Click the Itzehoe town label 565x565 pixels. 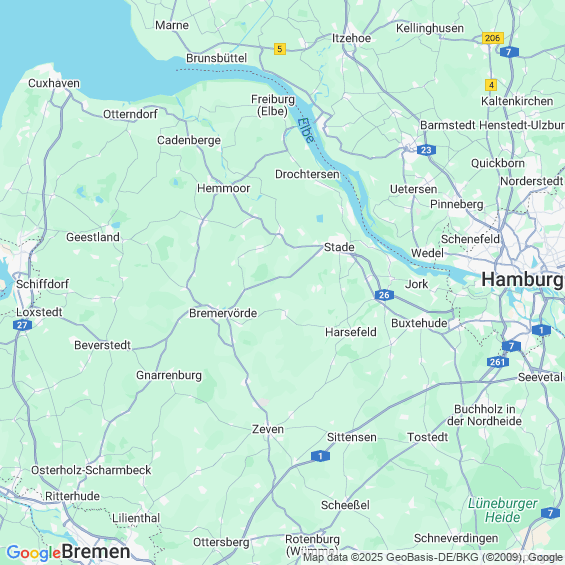(351, 38)
